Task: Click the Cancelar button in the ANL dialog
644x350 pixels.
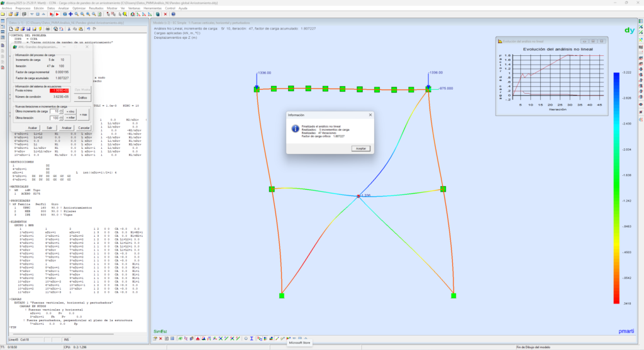Action: [x=84, y=128]
